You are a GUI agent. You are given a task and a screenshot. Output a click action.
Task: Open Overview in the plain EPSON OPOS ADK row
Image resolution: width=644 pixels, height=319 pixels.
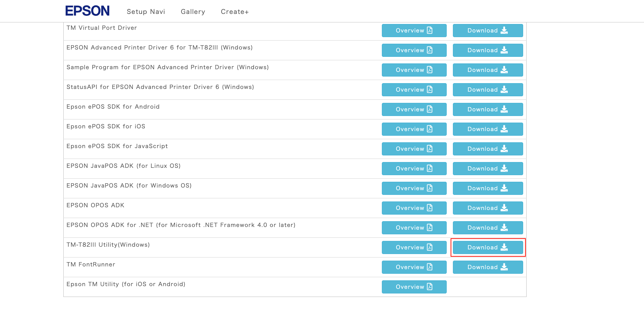click(414, 208)
